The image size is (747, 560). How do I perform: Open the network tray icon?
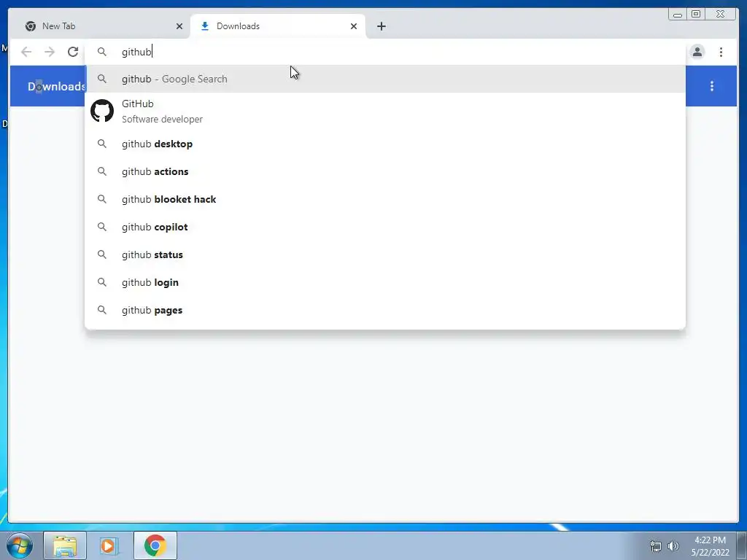(656, 546)
